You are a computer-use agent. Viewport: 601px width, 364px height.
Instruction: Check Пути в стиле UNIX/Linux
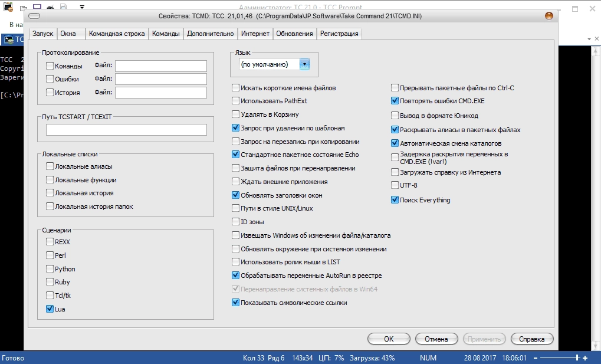click(x=235, y=208)
